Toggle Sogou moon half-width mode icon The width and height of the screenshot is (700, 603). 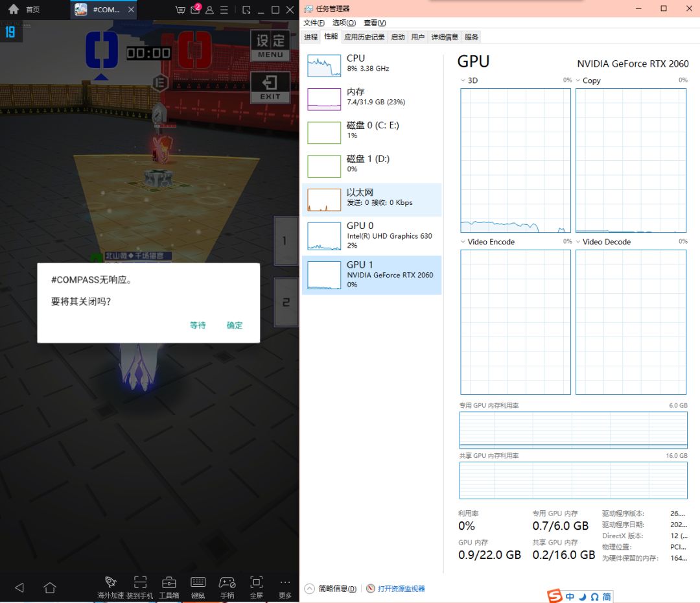[582, 597]
